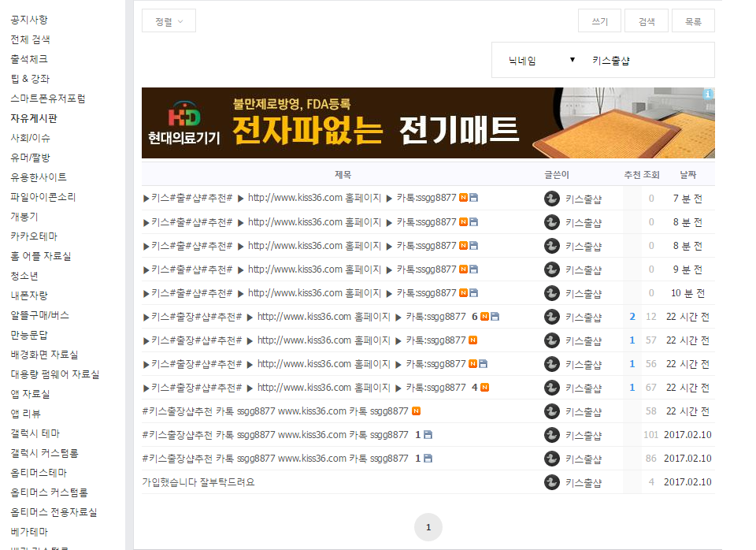Click the 전기매트 banner advertisement
The image size is (756, 550).
click(428, 123)
